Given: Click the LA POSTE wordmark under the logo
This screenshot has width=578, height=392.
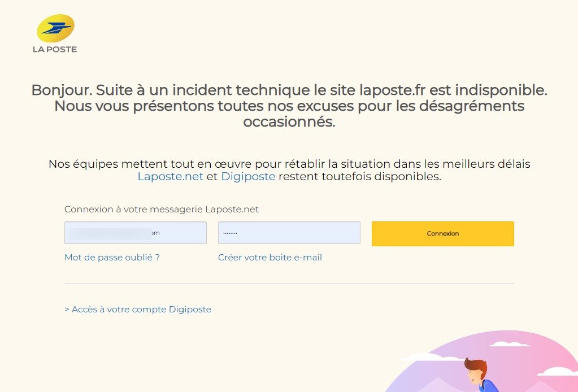Looking at the screenshot, I should [x=55, y=49].
